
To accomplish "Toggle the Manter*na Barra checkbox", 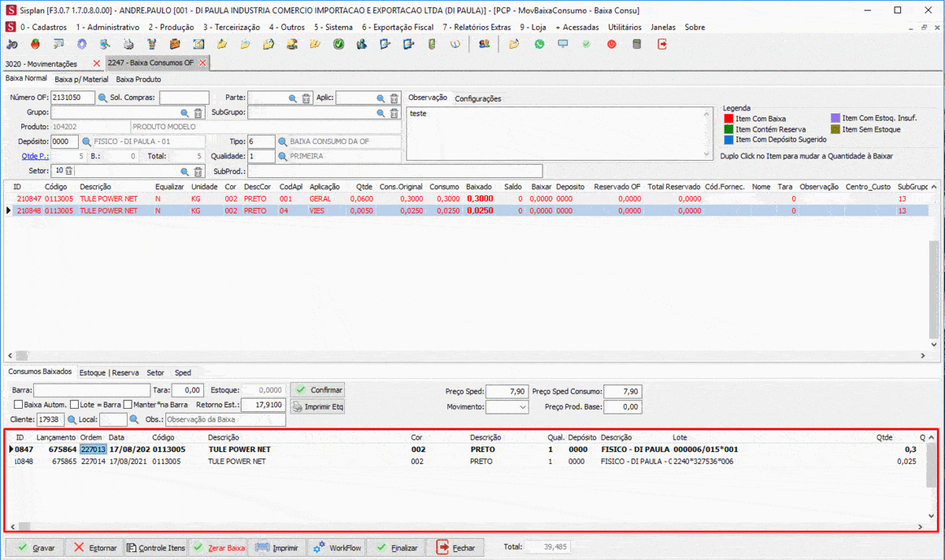I will tap(128, 405).
